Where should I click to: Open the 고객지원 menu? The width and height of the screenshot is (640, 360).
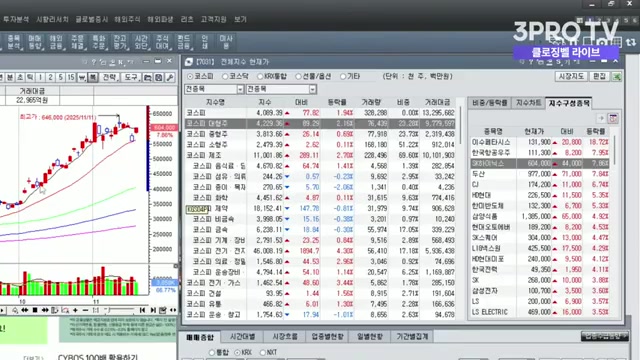[213, 19]
